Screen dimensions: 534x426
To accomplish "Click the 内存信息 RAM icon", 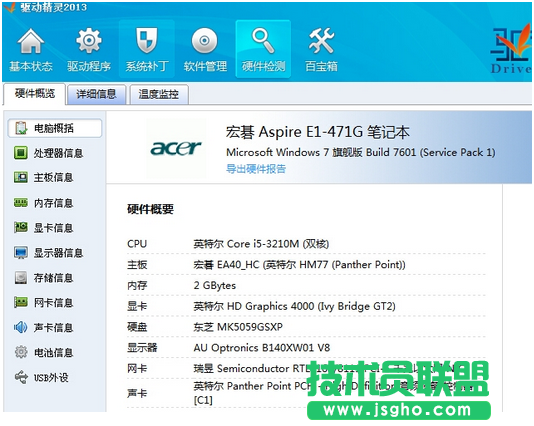I will 21,203.
